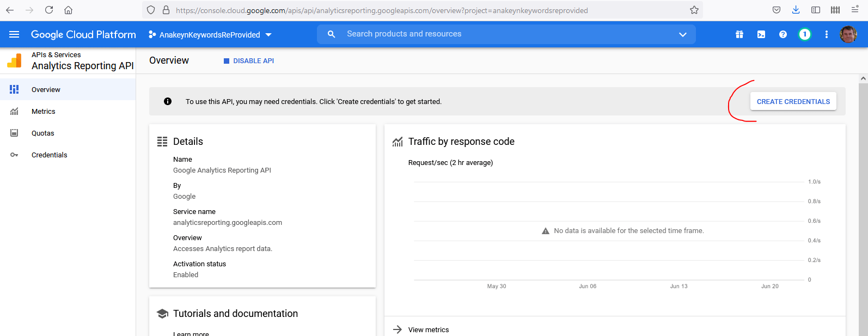Click the magnifier search icon in search bar

[331, 34]
